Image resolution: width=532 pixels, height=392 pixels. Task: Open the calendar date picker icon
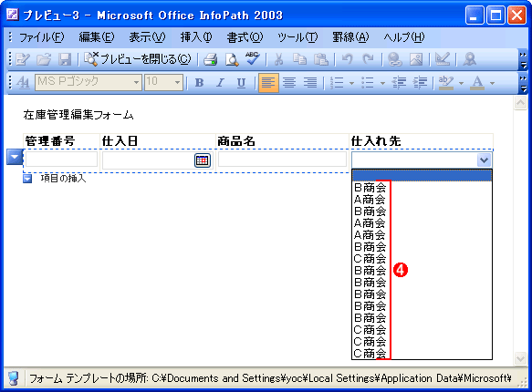[203, 160]
